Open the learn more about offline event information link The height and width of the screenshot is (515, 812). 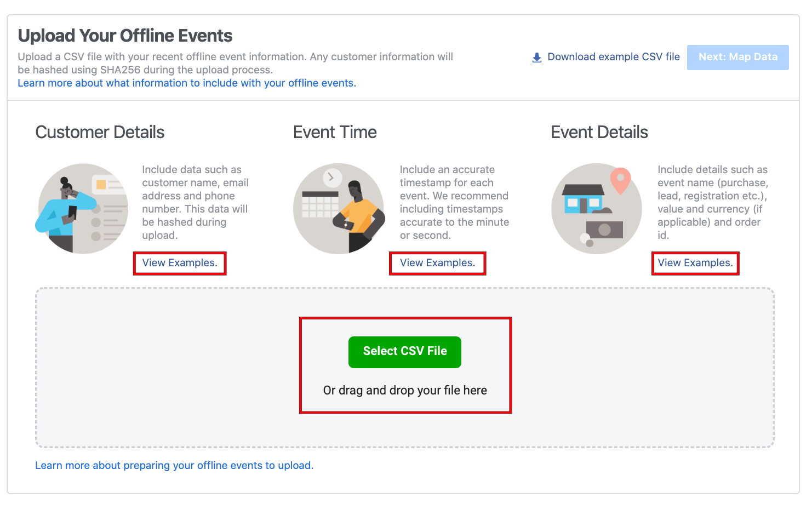tap(186, 83)
